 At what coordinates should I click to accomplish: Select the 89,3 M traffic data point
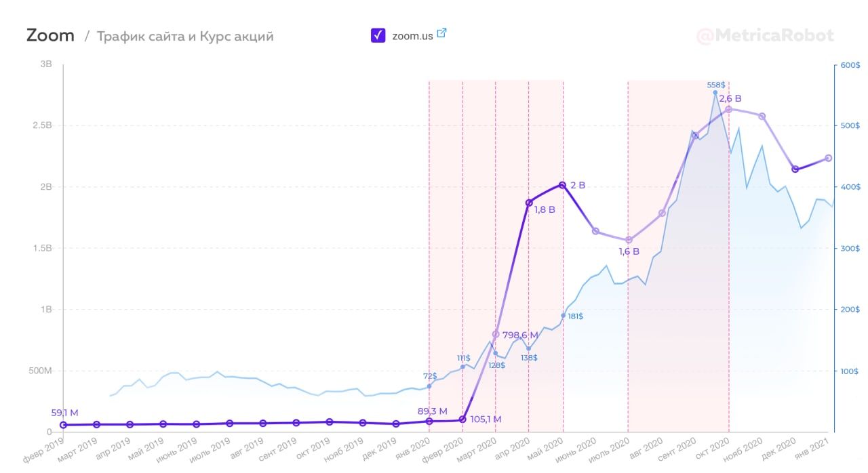(429, 421)
